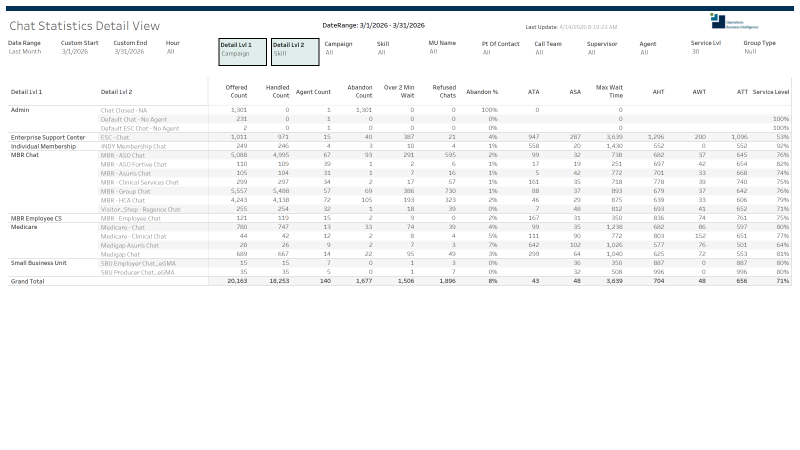800x450 pixels.
Task: Open the Service Lvl parameter
Action: (x=705, y=51)
